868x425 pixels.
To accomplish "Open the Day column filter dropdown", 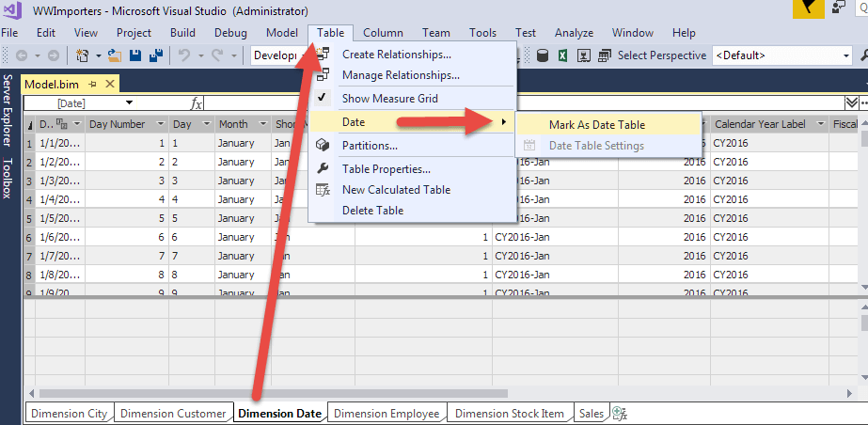I will [207, 124].
